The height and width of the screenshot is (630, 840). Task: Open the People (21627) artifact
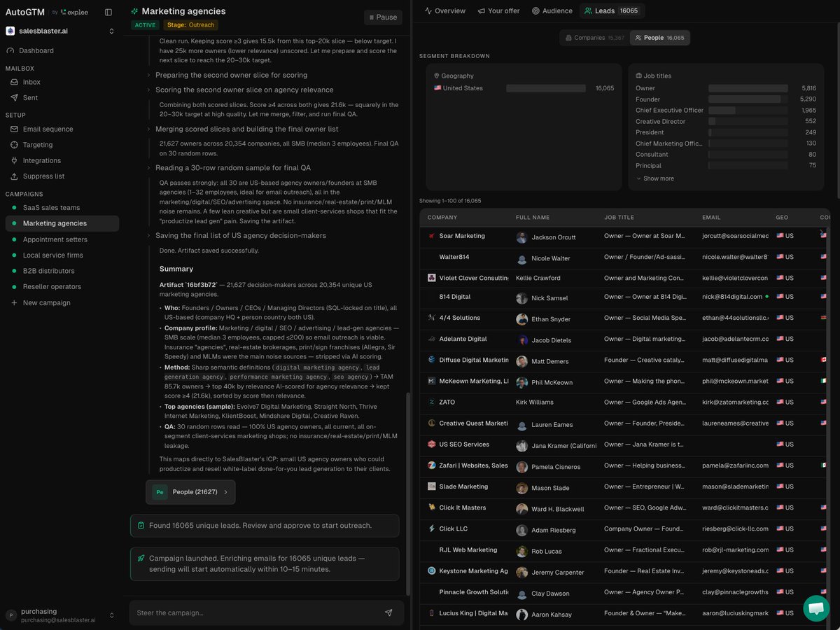point(190,492)
